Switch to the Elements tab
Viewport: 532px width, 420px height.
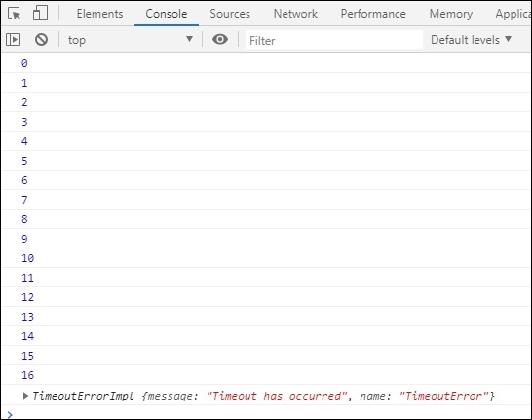[99, 14]
